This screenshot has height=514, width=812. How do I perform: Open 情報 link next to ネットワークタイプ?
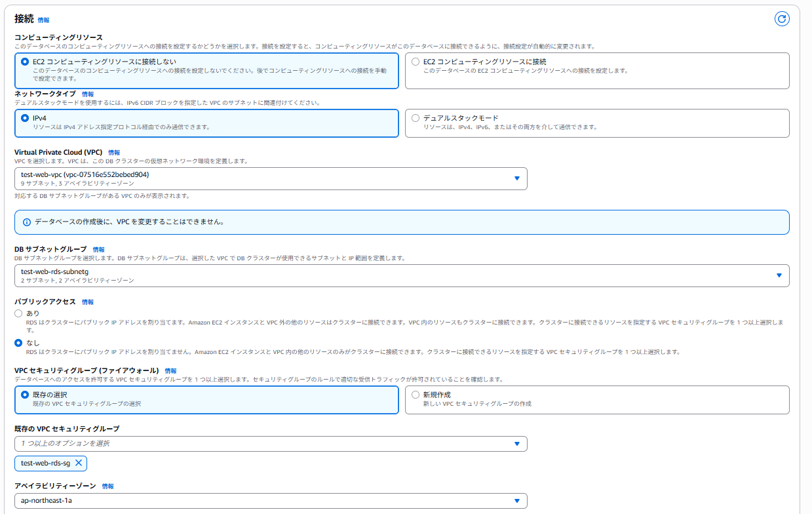click(88, 94)
